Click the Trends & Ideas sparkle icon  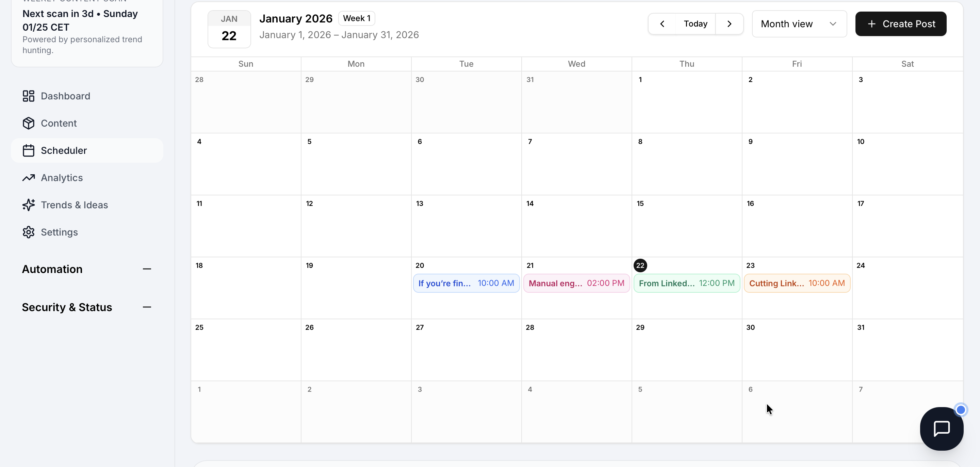pos(29,205)
